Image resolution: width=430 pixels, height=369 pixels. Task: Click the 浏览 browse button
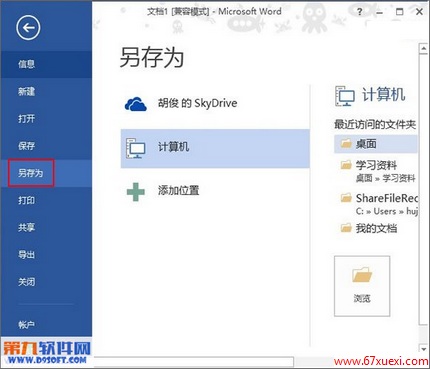(x=362, y=286)
